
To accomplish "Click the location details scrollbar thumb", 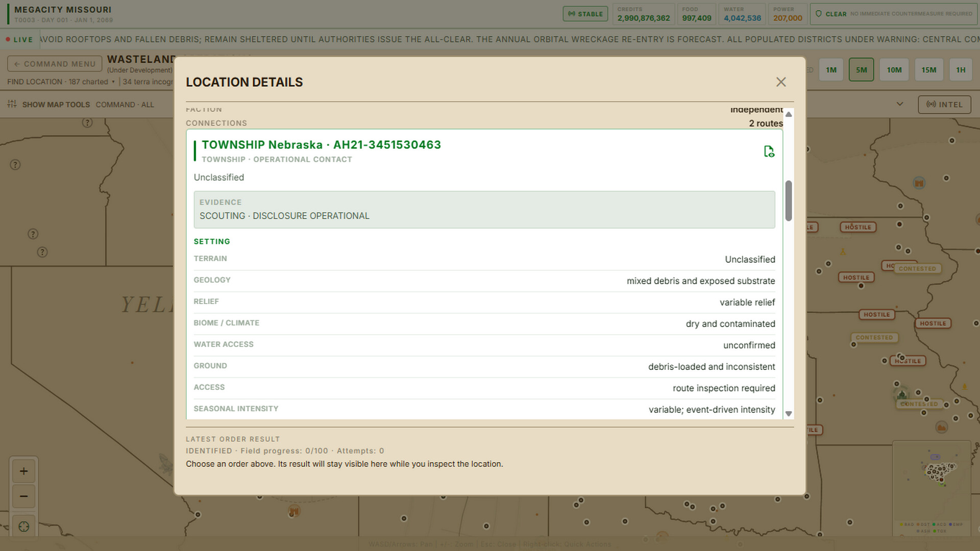I will [789, 201].
